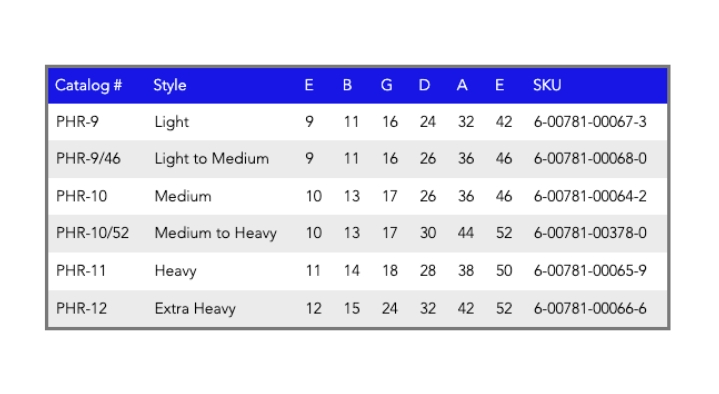The image size is (719, 394).
Task: Click the PHR-12 catalog entry
Action: [82, 308]
